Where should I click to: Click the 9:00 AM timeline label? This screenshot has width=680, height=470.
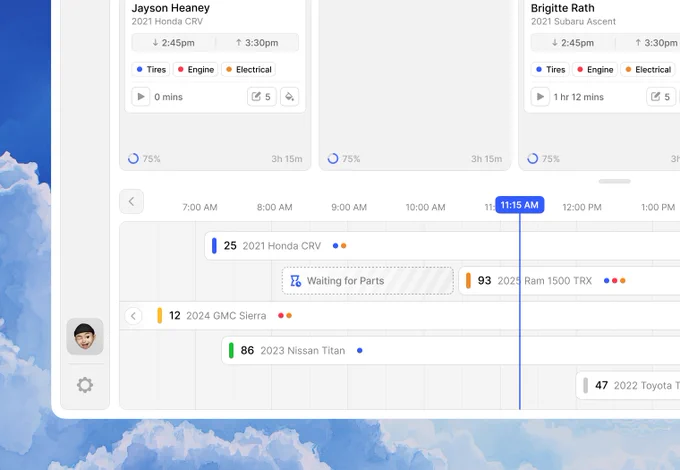(349, 207)
